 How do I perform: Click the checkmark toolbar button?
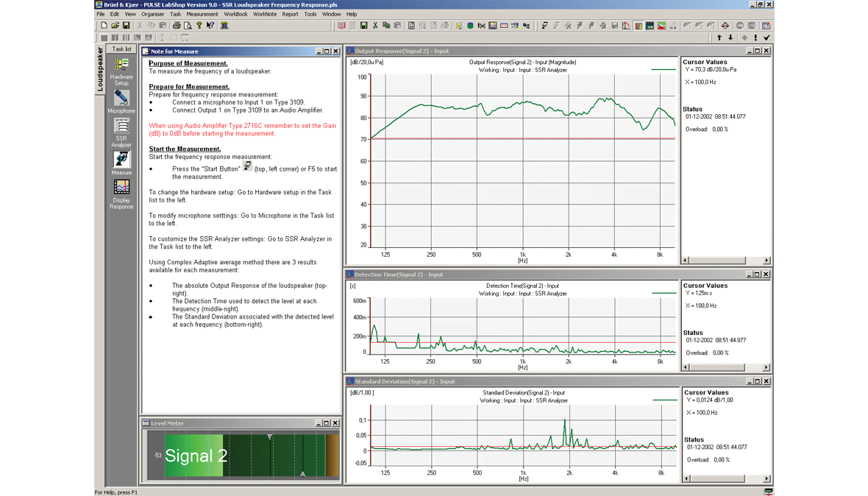click(766, 38)
